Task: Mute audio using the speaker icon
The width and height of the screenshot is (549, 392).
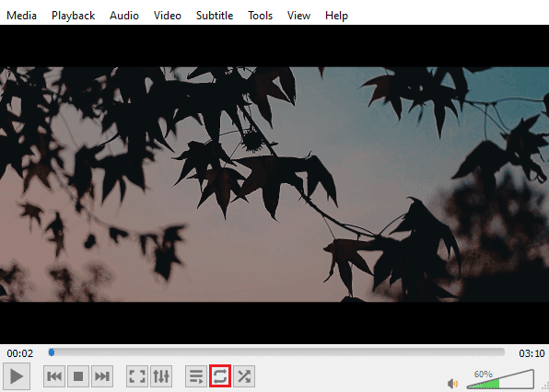Action: click(452, 384)
